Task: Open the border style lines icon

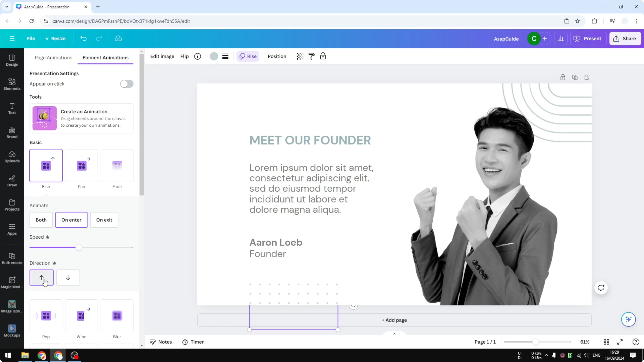Action: pyautogui.click(x=225, y=56)
